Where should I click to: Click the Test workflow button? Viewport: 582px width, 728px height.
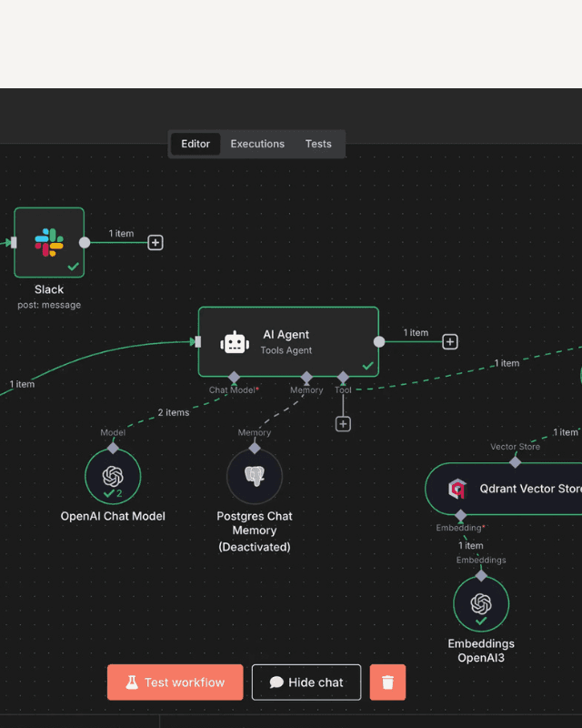(x=176, y=682)
